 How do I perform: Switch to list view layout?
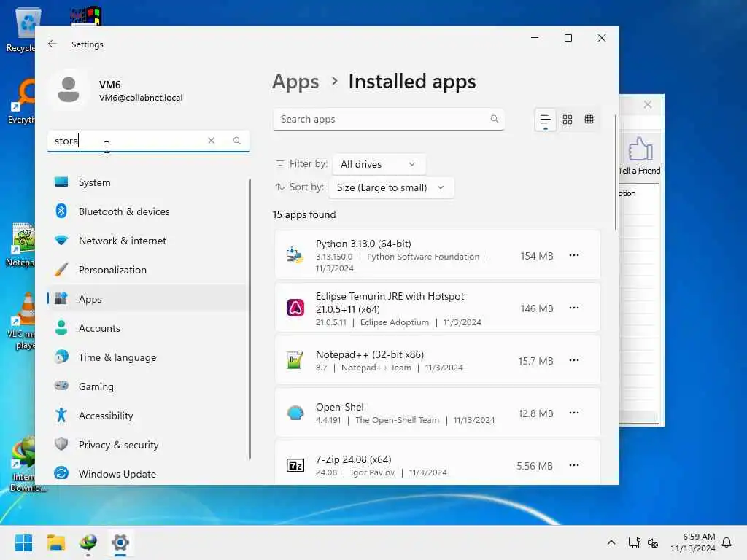[x=545, y=120]
